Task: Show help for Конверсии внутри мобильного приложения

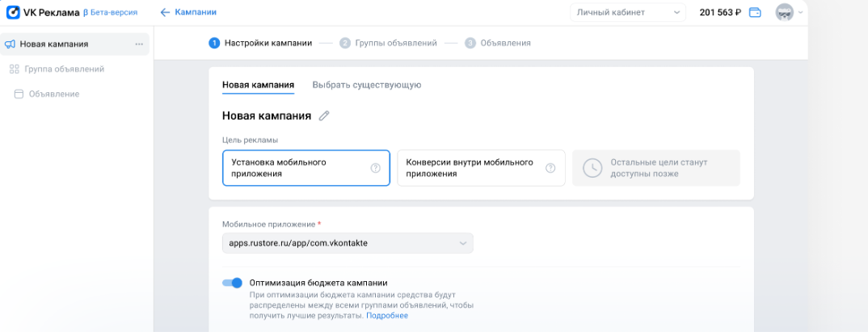Action: coord(550,168)
